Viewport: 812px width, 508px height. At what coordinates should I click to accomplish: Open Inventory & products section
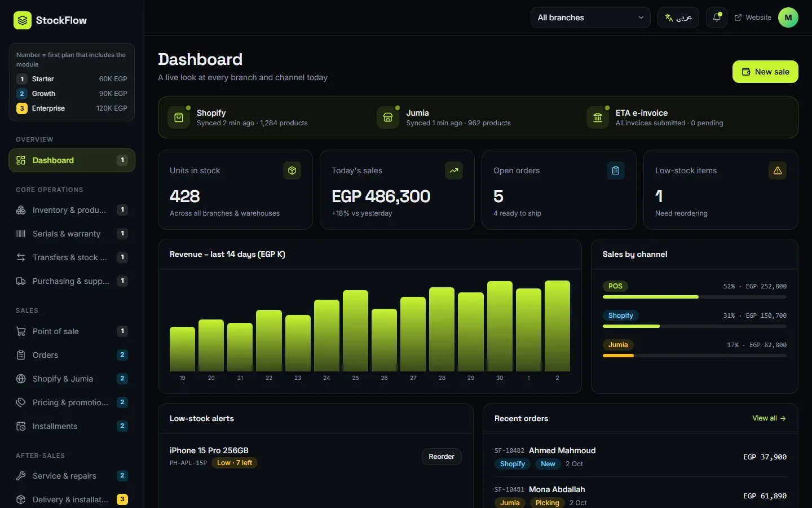click(x=72, y=210)
